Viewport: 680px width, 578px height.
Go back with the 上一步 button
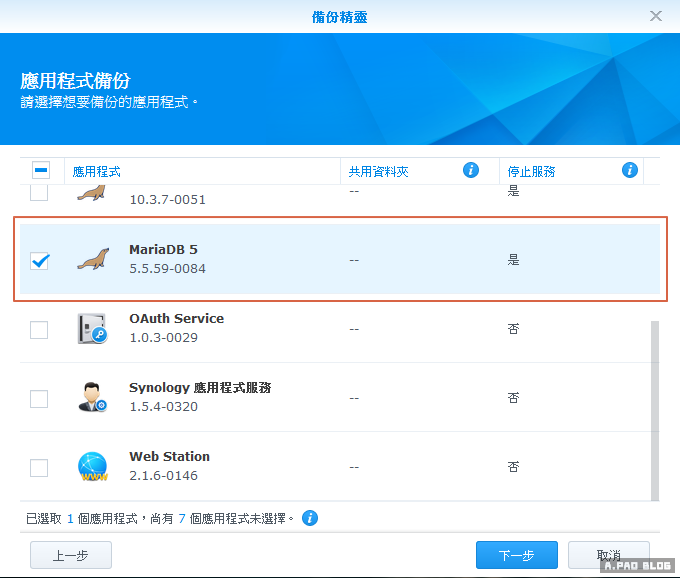pyautogui.click(x=71, y=555)
